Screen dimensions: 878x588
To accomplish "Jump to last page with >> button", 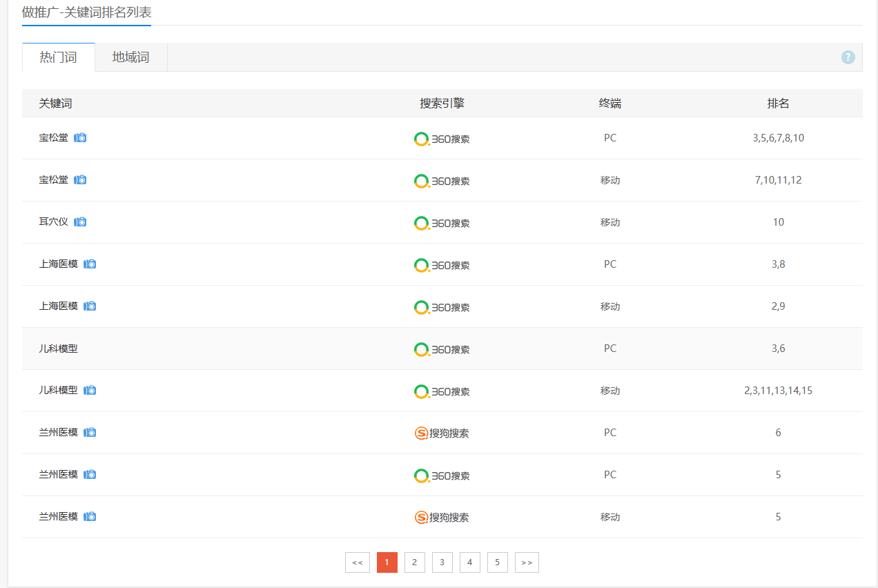I will click(x=527, y=562).
